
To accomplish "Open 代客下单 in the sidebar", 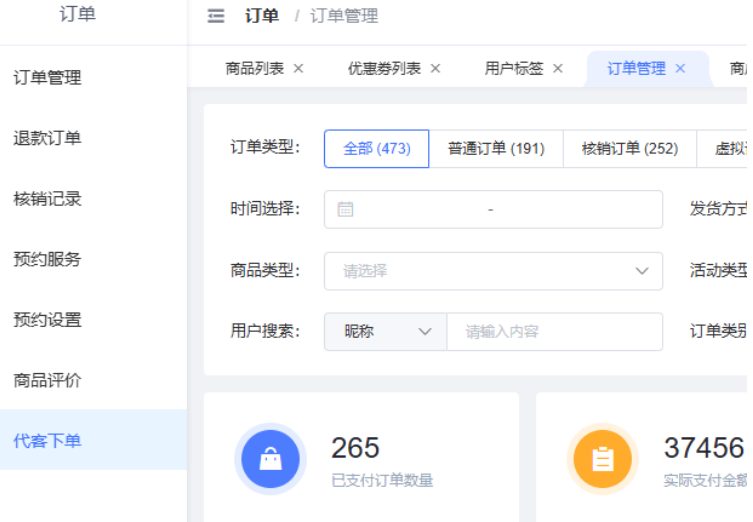I will coord(47,441).
